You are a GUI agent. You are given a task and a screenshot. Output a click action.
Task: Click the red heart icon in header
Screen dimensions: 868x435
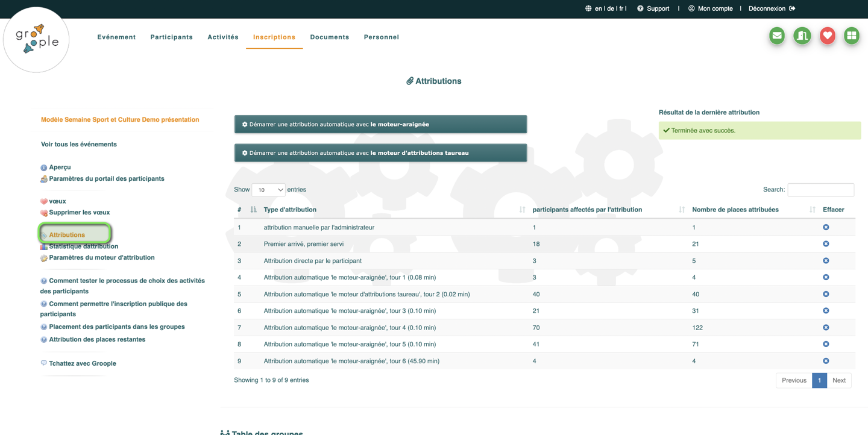click(x=827, y=36)
